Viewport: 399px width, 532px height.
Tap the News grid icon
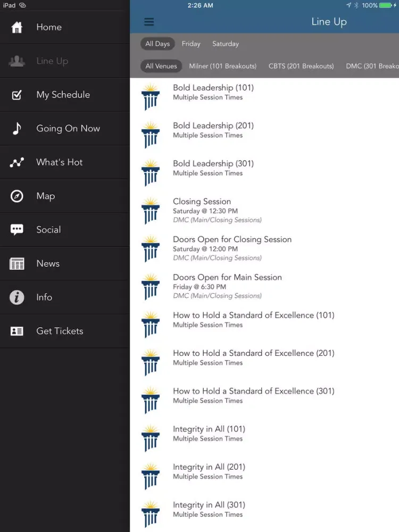tap(16, 264)
